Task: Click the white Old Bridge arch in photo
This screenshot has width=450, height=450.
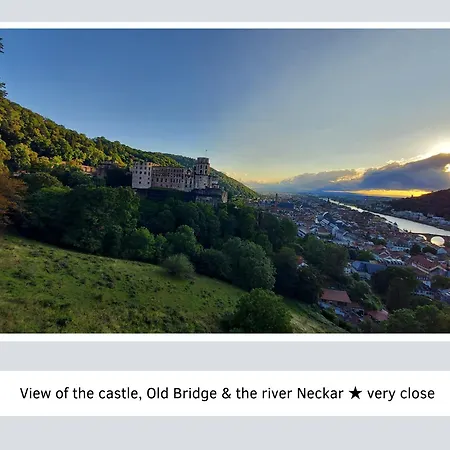Action: 437,241
